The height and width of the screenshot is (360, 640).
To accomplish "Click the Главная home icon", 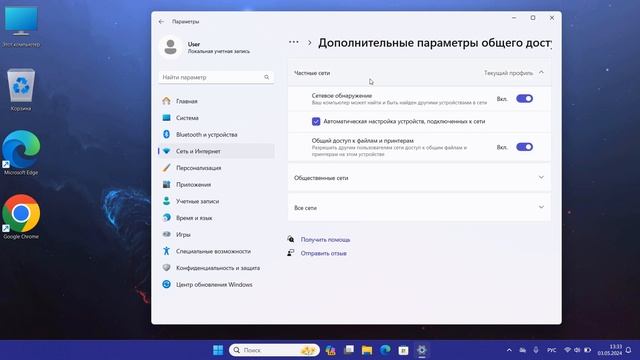I will (x=166, y=101).
